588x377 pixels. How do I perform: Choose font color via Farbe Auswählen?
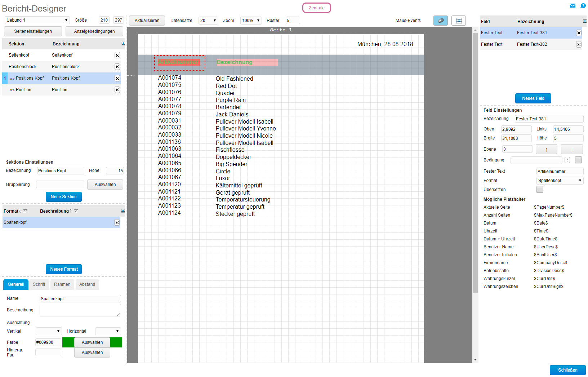point(92,342)
